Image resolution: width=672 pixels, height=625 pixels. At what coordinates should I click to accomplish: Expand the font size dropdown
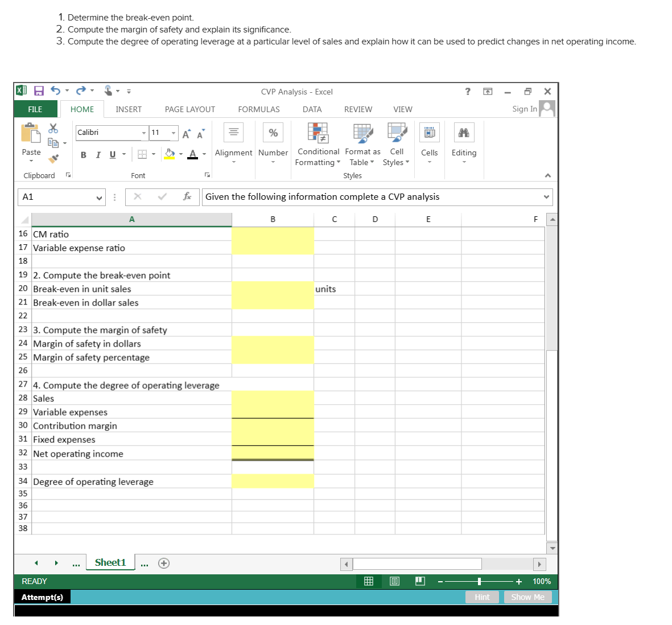coord(173,133)
